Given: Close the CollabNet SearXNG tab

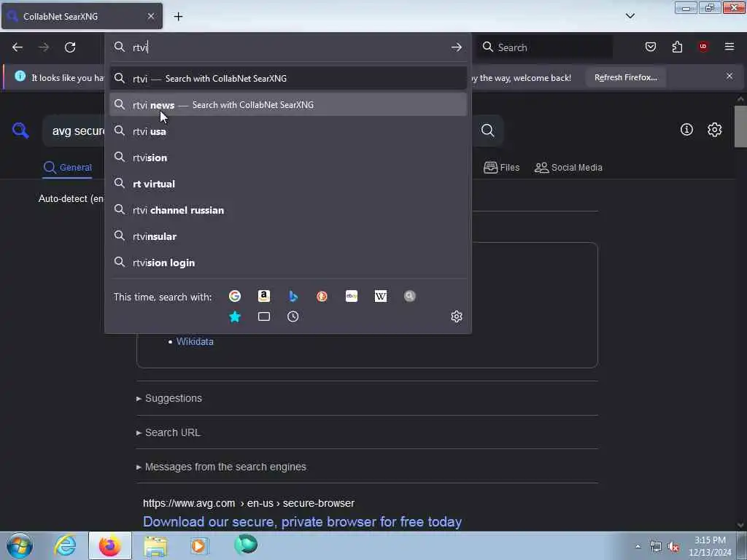Looking at the screenshot, I should click(151, 16).
